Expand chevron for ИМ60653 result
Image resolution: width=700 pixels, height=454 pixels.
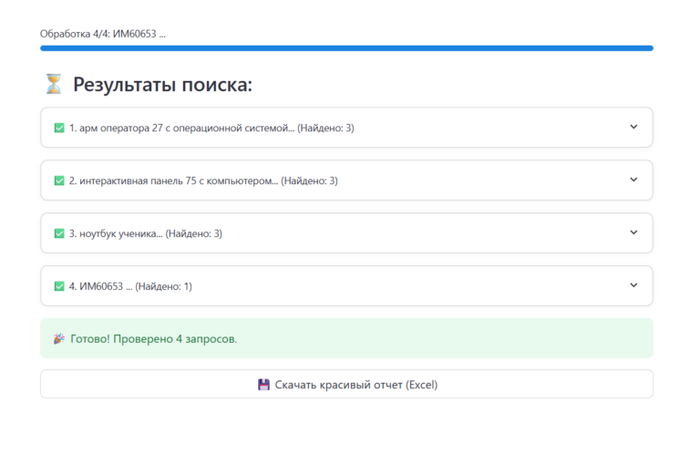[633, 285]
